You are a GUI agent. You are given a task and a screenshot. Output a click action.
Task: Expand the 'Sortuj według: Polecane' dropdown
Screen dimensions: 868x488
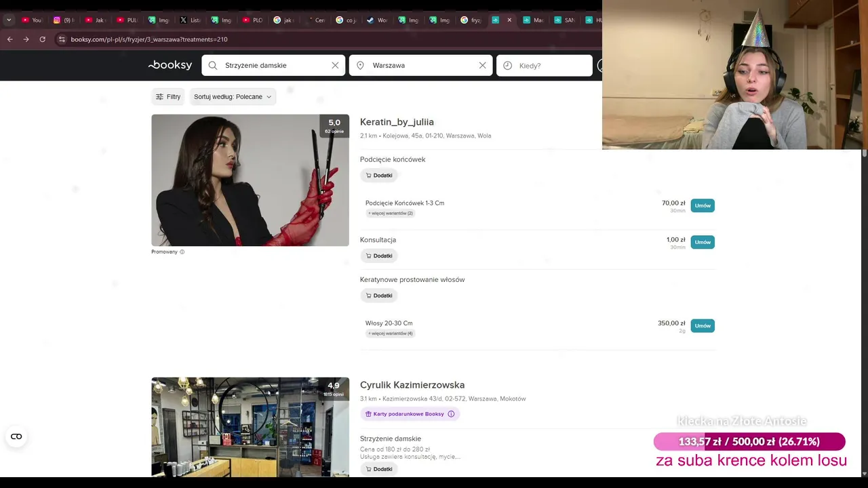pyautogui.click(x=233, y=97)
